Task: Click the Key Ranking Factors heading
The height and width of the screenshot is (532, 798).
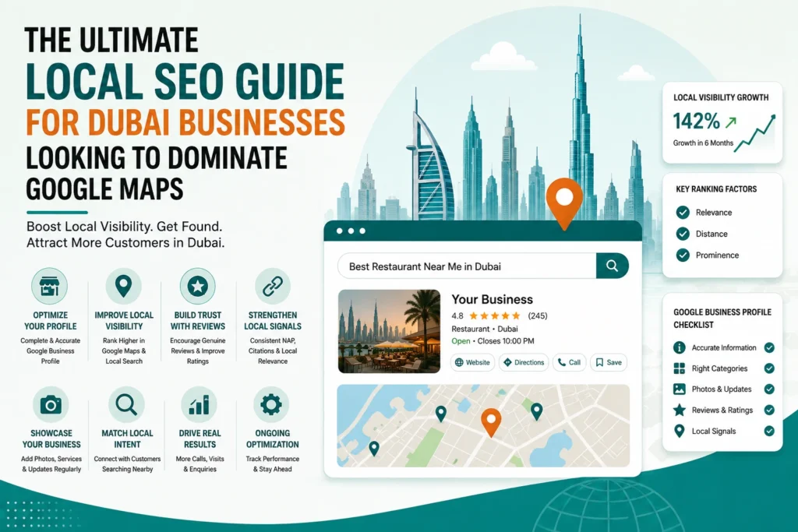Action: (716, 189)
